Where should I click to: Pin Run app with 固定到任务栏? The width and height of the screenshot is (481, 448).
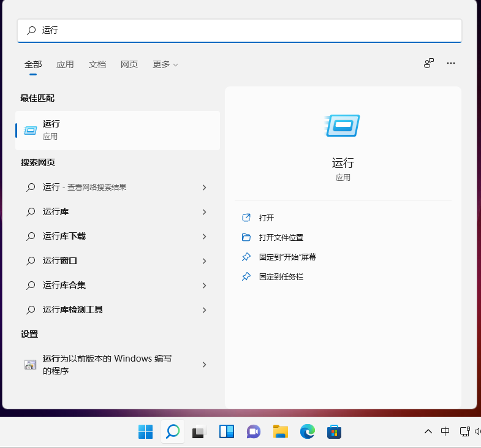pyautogui.click(x=281, y=276)
